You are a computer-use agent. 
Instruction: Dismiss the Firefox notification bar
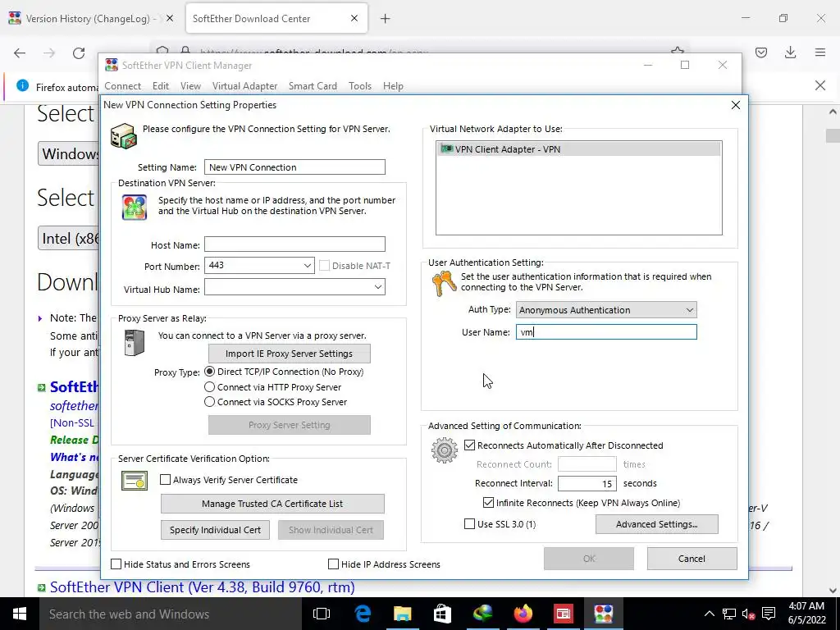pos(820,85)
